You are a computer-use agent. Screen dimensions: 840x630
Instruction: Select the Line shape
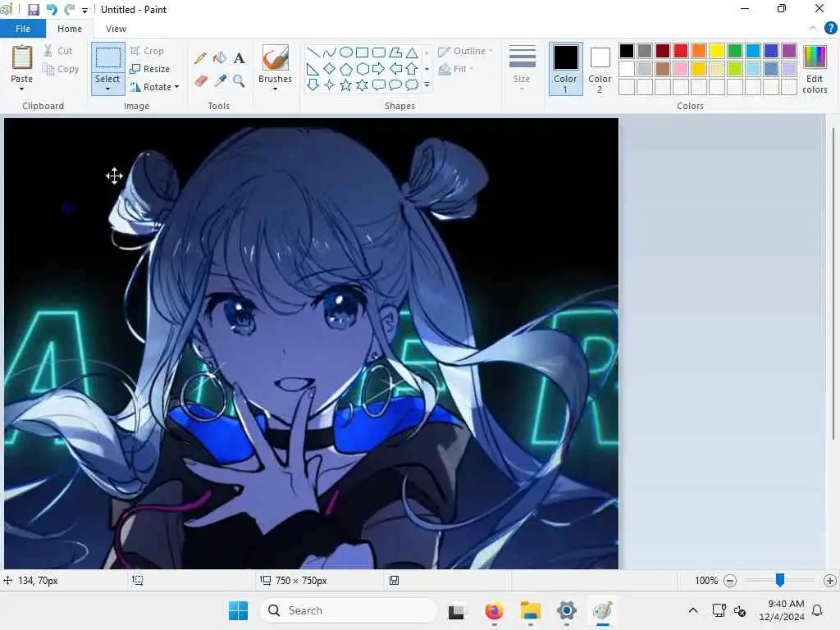pyautogui.click(x=313, y=52)
